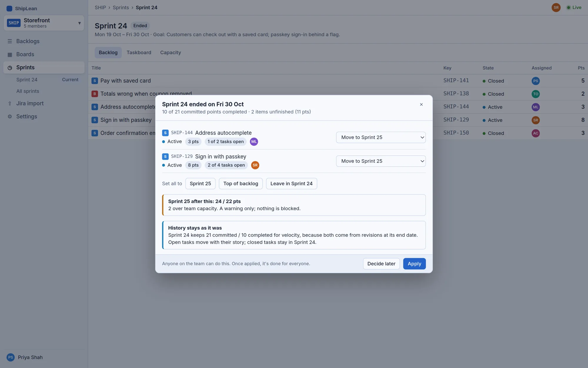The width and height of the screenshot is (588, 368).
Task: Click the Sprints breadcrumb link
Action: pyautogui.click(x=121, y=7)
